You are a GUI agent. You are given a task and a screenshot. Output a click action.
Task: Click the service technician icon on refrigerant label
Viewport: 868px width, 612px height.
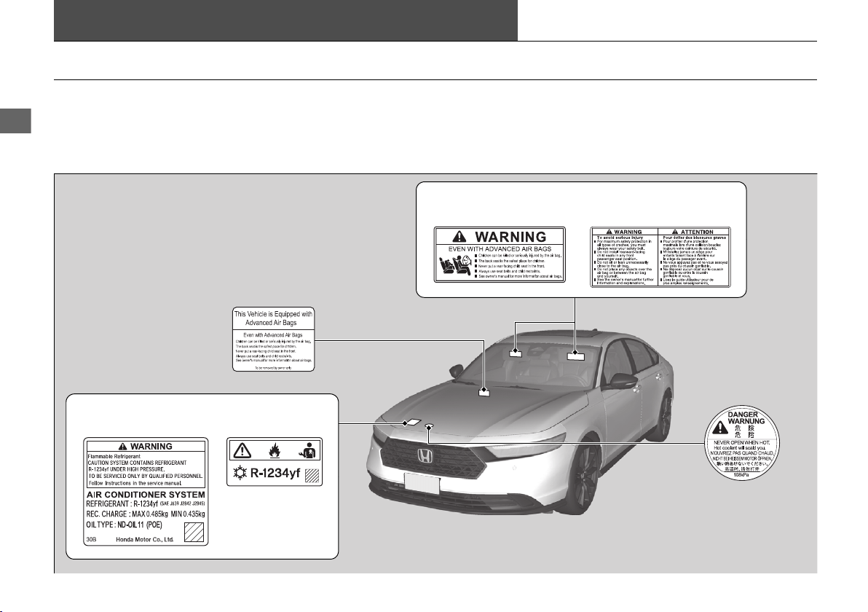pyautogui.click(x=307, y=450)
